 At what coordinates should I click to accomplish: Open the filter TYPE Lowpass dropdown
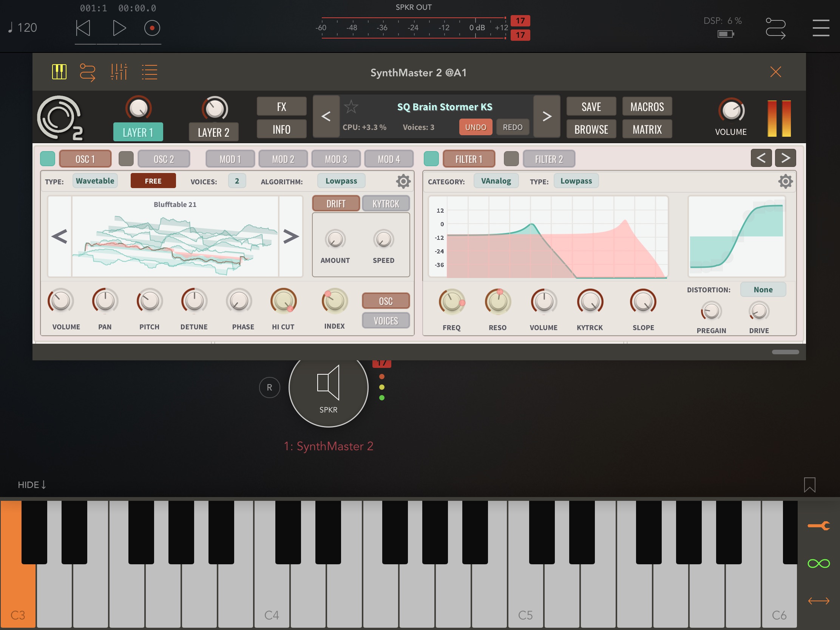click(576, 181)
